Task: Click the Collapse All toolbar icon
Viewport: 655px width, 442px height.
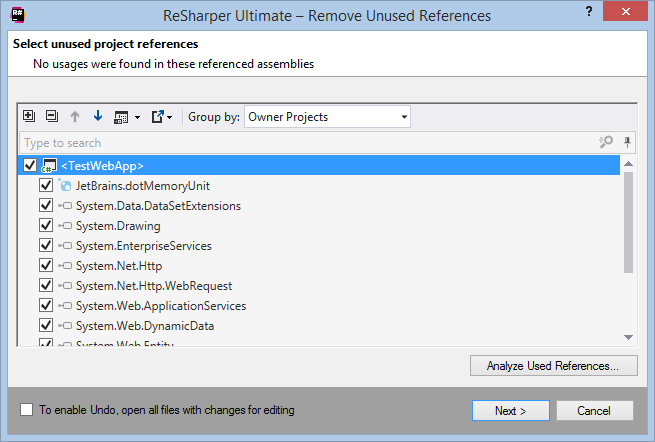Action: pyautogui.click(x=52, y=116)
